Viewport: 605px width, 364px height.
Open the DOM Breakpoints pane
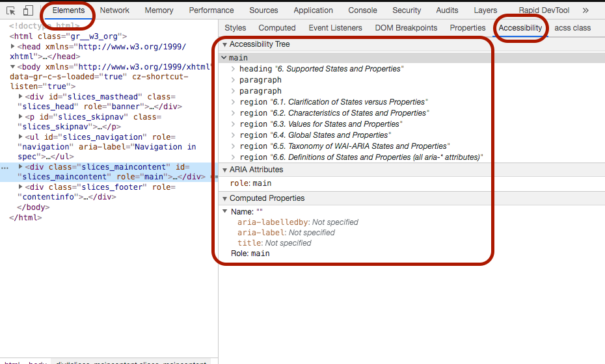click(406, 28)
